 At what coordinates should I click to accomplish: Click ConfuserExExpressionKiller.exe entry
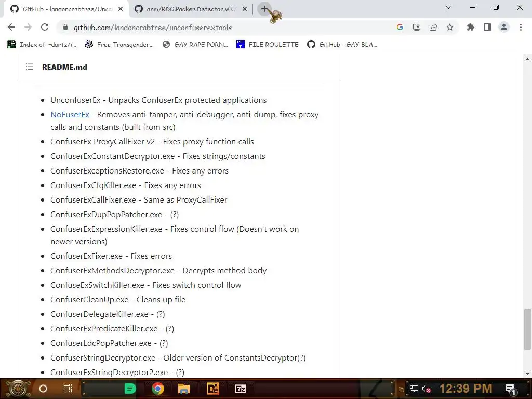click(175, 235)
